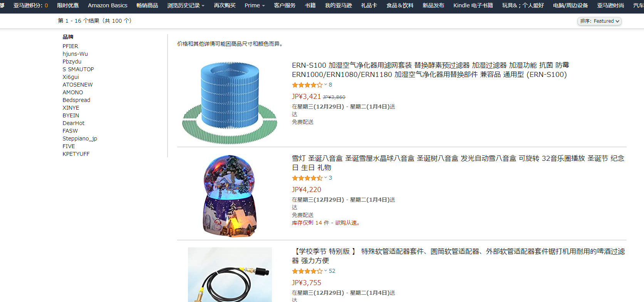Viewport: 644px width, 302px height.
Task: Open the blue humidifier filter product image
Action: click(x=230, y=103)
